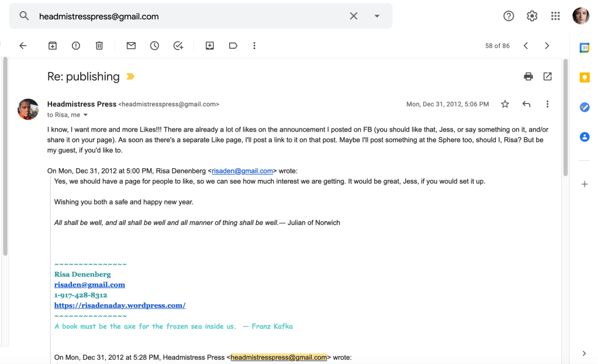This screenshot has height=364, width=598.
Task: Show search options dropdown
Action: coord(377,16)
